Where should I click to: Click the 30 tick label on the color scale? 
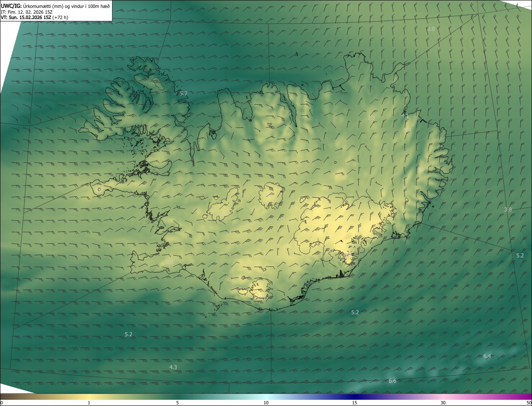443,403
